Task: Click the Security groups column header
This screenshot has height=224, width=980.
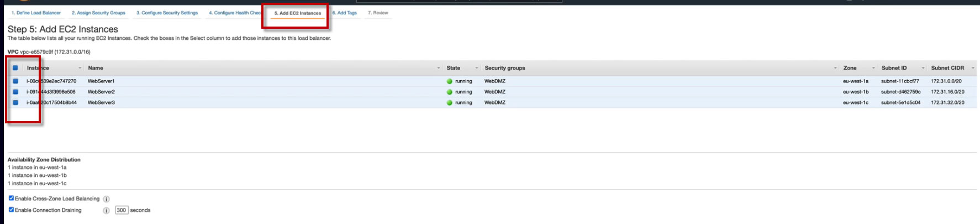Action: 505,68
